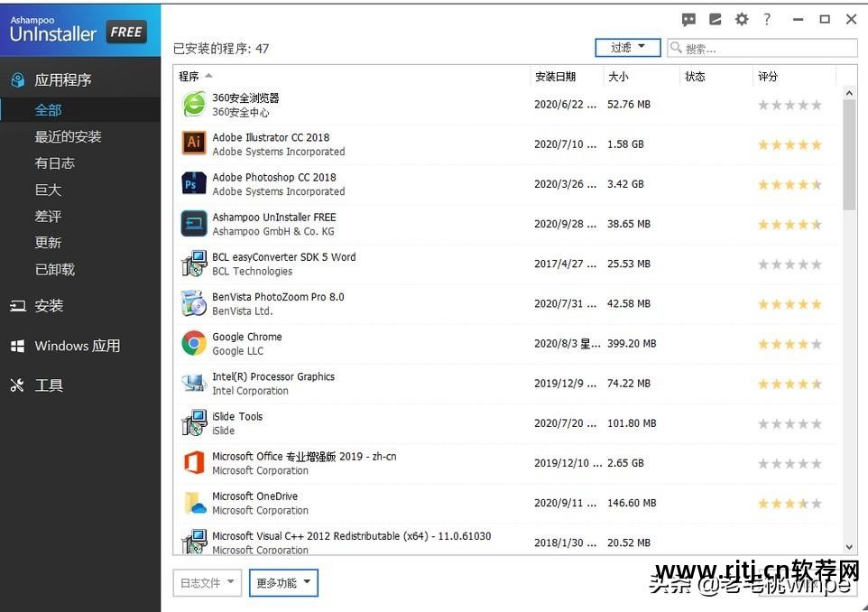
Task: Click the 工具 wrench sidebar icon
Action: point(17,385)
